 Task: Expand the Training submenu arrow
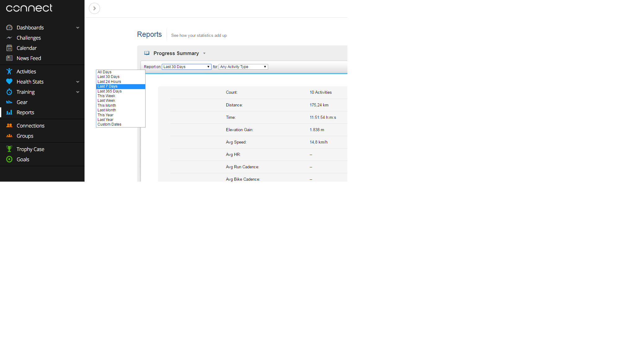coord(78,92)
